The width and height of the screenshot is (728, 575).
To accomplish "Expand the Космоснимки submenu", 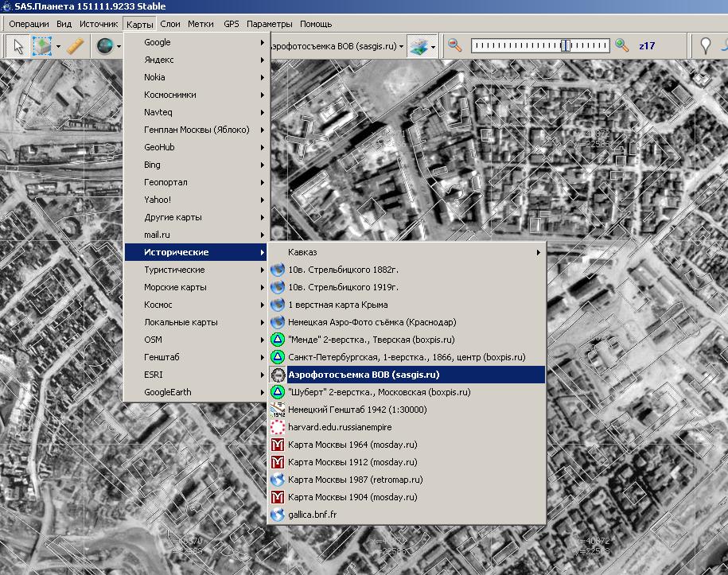I will click(197, 95).
